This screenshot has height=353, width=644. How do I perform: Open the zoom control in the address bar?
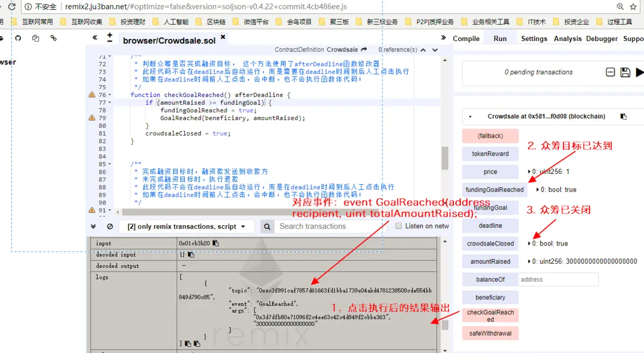[620, 7]
